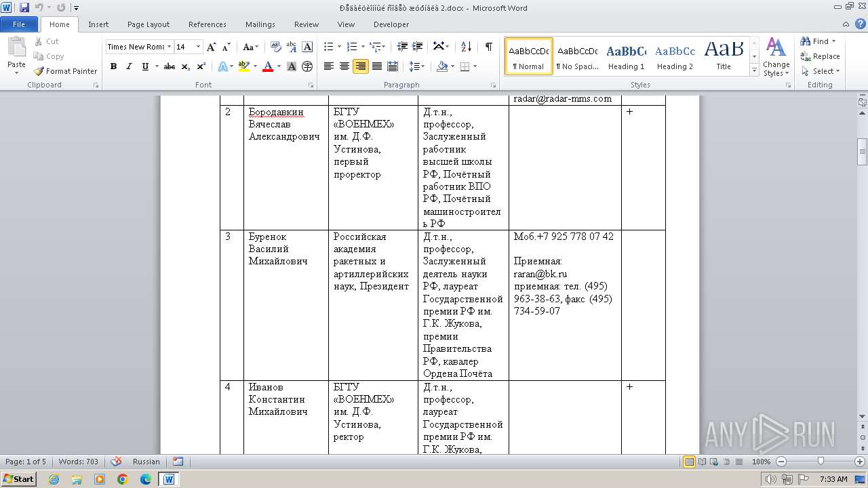Click Format Painter tool

click(x=66, y=71)
